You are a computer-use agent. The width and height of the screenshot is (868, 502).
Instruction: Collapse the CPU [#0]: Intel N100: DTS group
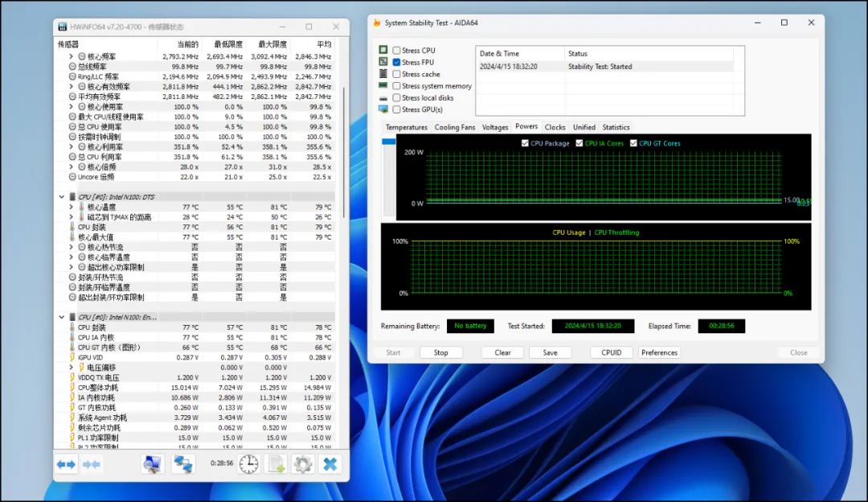61,197
